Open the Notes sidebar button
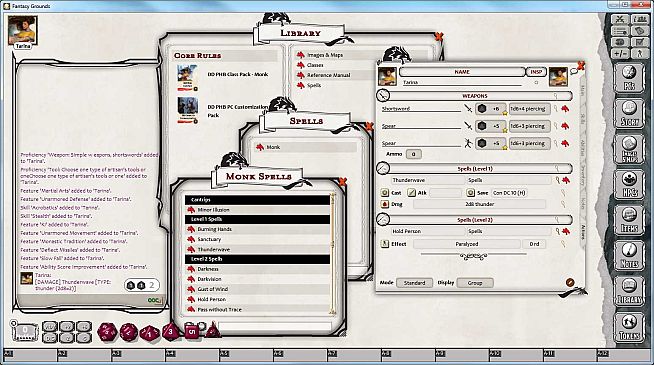Image resolution: width=654 pixels, height=365 pixels. pos(629,255)
